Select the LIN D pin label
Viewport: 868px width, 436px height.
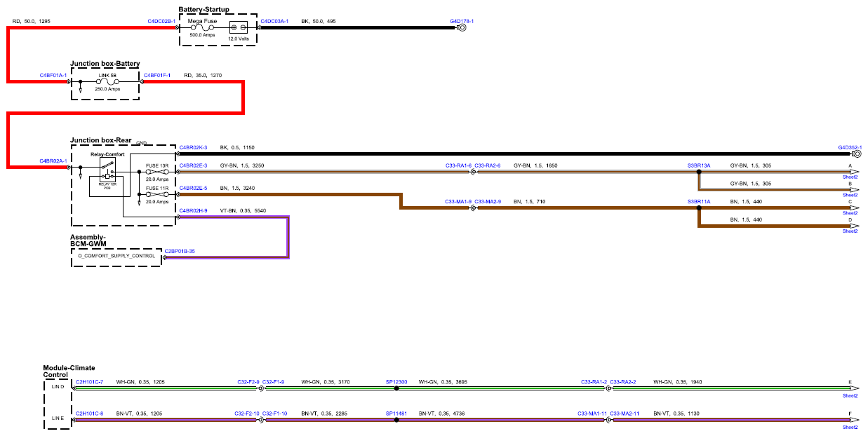click(x=58, y=388)
